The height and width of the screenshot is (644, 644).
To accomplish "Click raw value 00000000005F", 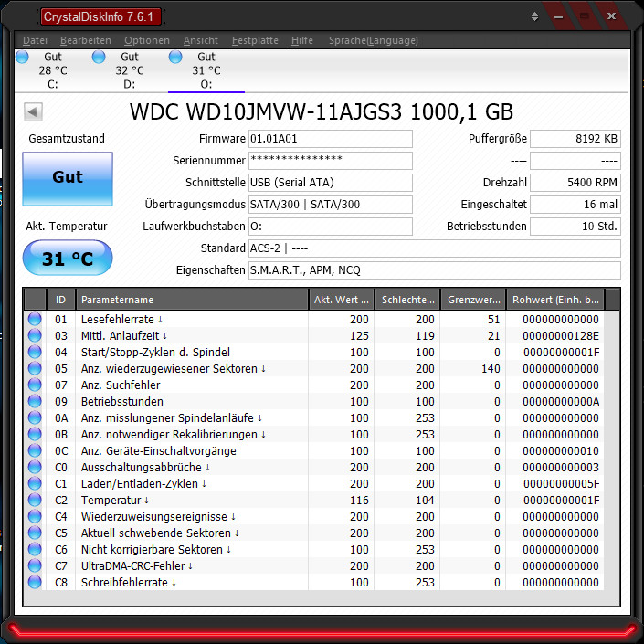I will point(561,484).
